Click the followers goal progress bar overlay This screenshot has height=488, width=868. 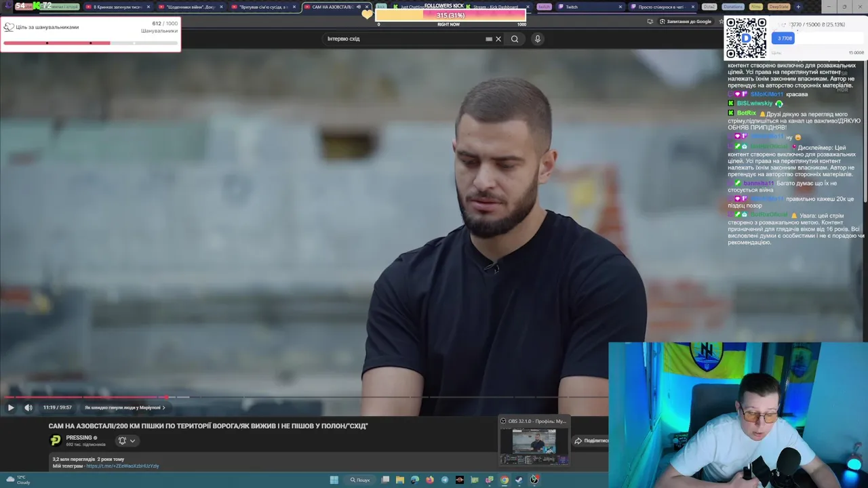90,43
